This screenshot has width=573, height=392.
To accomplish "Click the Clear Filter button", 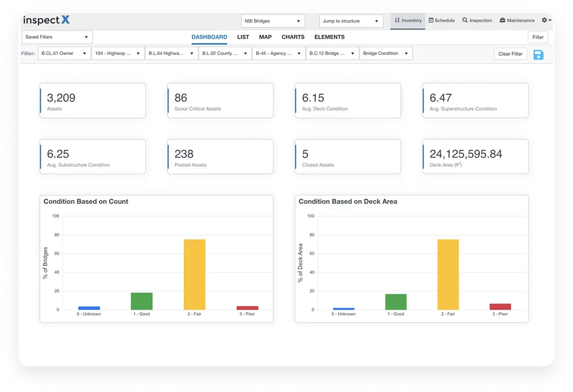I will [x=510, y=54].
